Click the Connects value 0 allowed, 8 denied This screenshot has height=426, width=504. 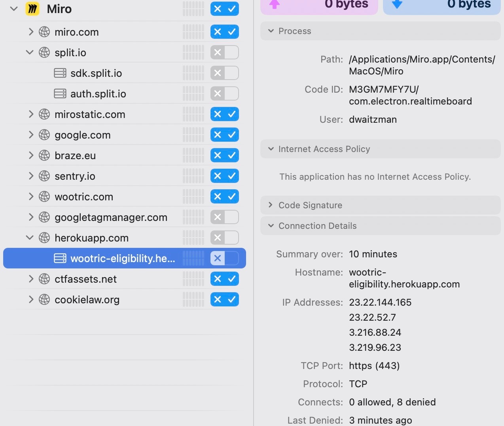(392, 402)
